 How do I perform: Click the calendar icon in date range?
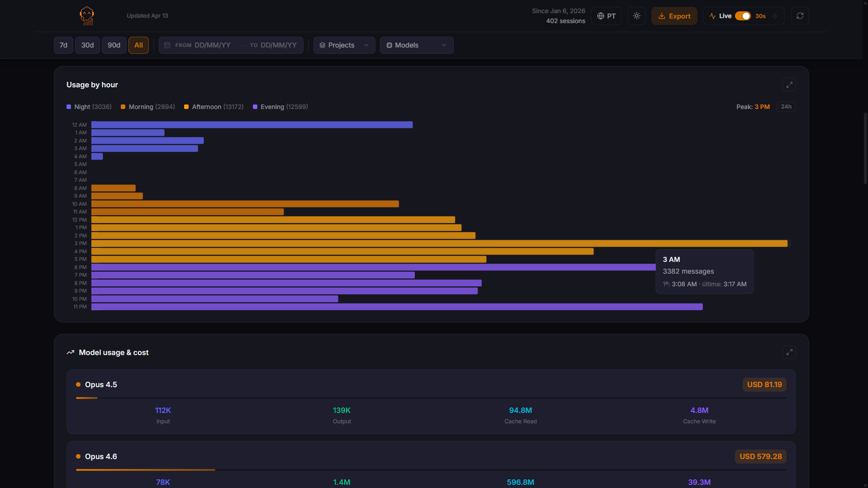(x=167, y=45)
